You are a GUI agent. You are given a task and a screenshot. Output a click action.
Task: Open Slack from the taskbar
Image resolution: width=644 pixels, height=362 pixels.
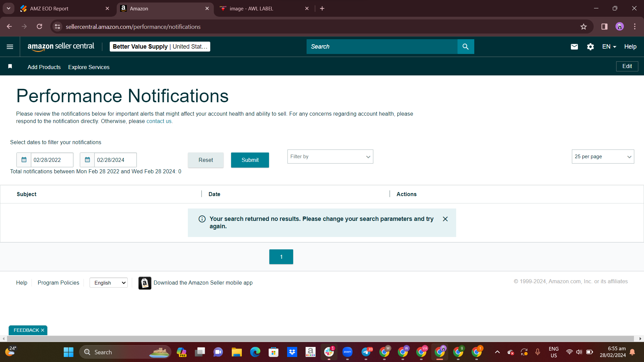[x=329, y=352]
